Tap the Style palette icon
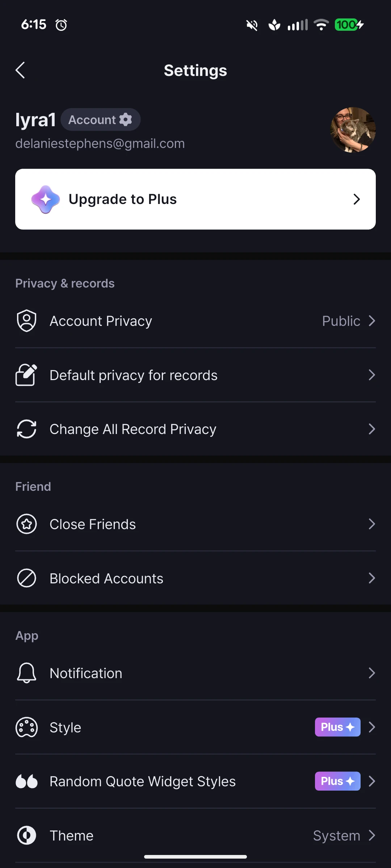 [x=26, y=727]
